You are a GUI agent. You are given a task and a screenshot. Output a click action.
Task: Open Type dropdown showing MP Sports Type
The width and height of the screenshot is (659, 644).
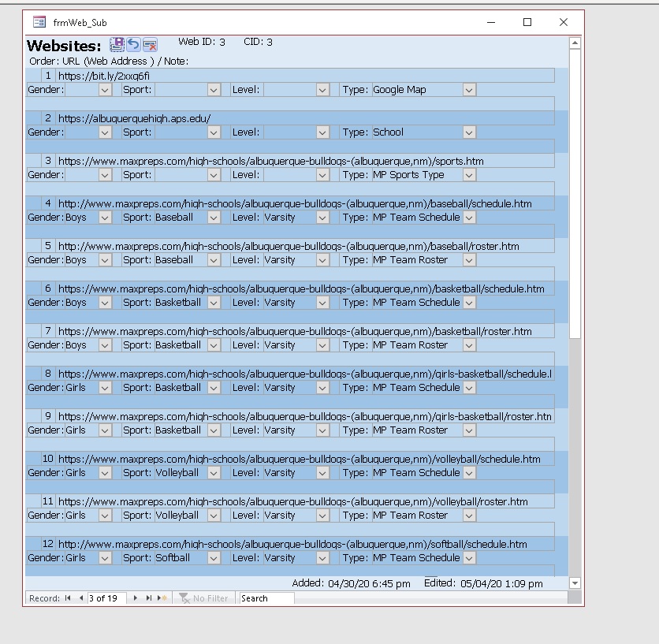click(x=470, y=175)
